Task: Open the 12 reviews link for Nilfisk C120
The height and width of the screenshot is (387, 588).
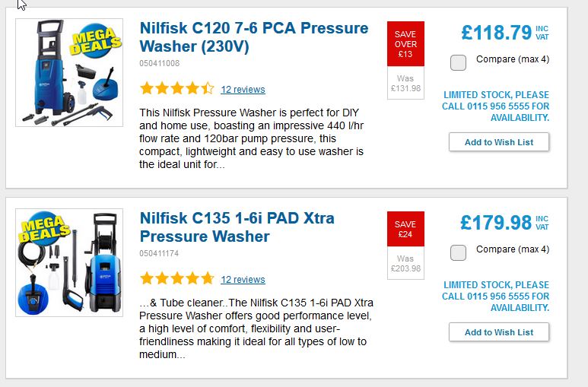Action: click(243, 90)
